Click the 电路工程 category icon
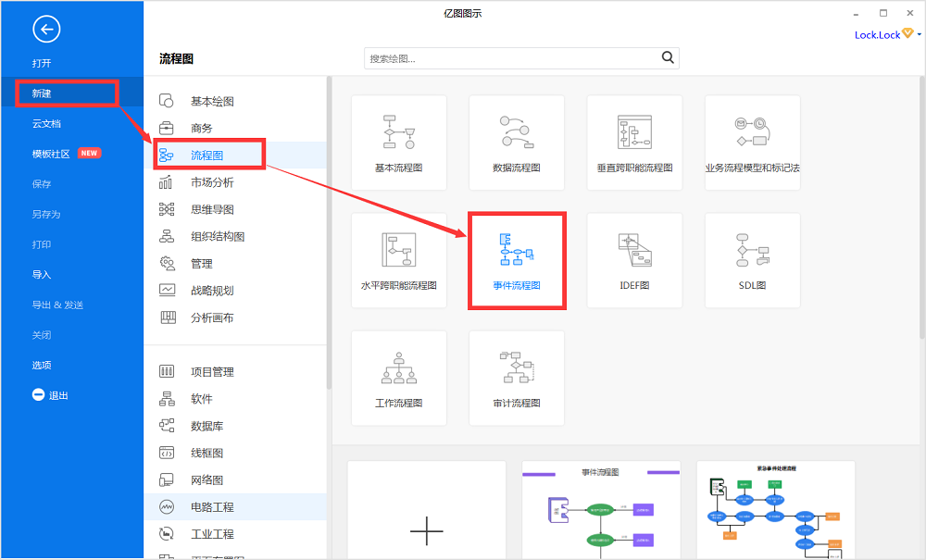Image resolution: width=926 pixels, height=560 pixels. (167, 506)
